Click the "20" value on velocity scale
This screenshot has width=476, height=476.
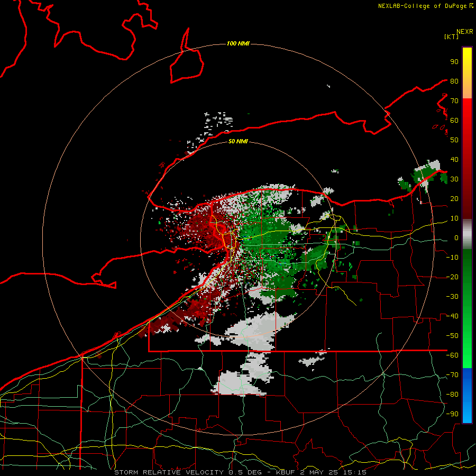(x=454, y=199)
